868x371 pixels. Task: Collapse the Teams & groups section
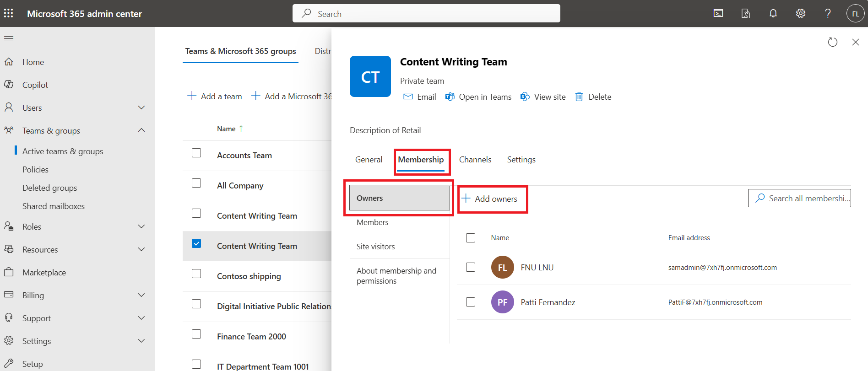141,130
